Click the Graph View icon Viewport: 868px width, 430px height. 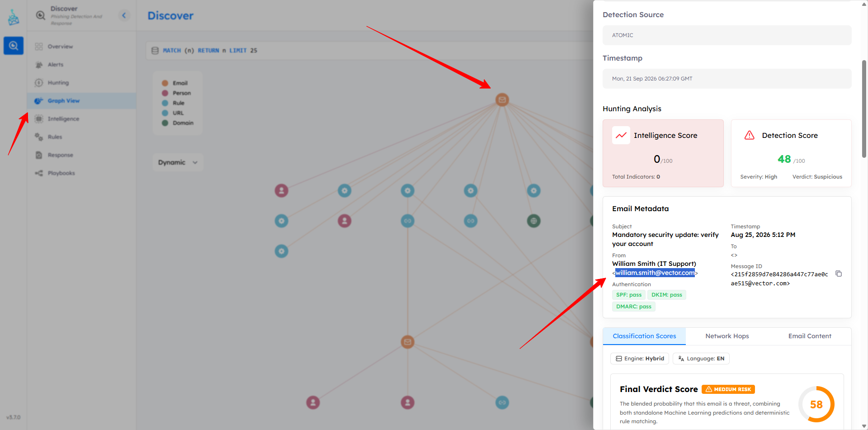(x=39, y=101)
